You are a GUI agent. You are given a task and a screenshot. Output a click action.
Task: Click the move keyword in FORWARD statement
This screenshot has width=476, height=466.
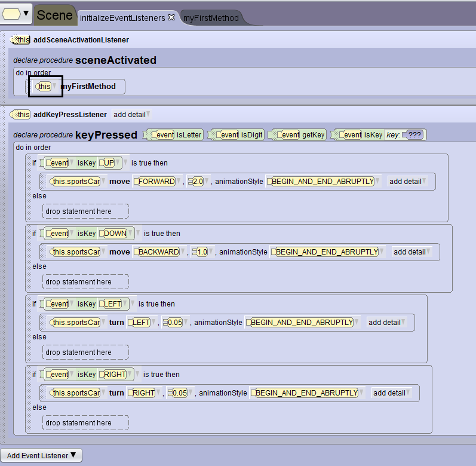point(119,182)
